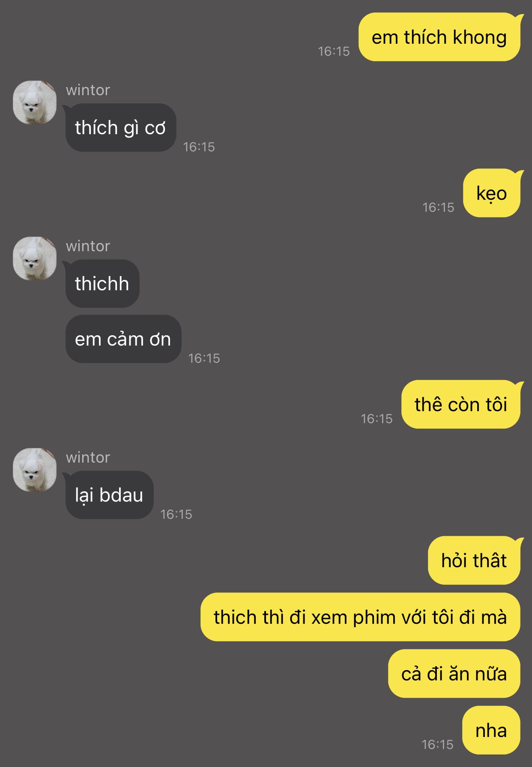Tap the 'thê còn tôi' yellow bubble
The width and height of the screenshot is (532, 767).
click(x=461, y=405)
